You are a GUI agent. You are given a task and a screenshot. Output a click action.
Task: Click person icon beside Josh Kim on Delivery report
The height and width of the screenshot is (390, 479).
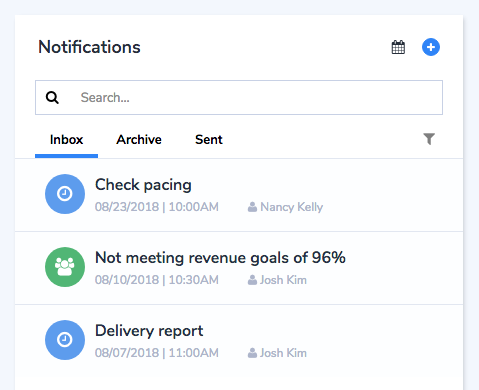[252, 353]
